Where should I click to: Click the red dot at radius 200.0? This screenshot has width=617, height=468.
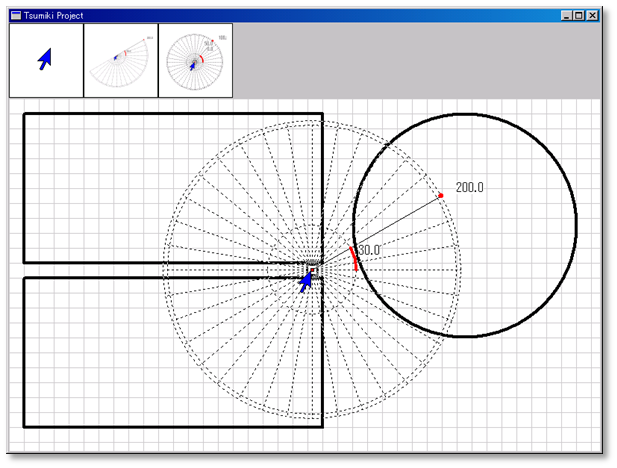(441, 195)
